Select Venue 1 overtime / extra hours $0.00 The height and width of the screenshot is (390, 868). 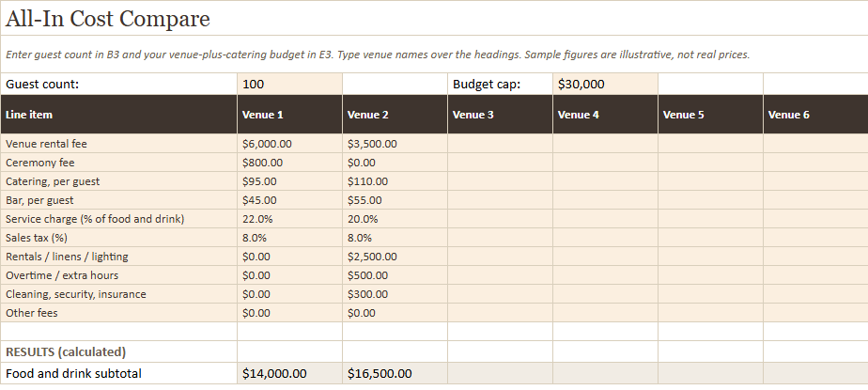point(289,276)
